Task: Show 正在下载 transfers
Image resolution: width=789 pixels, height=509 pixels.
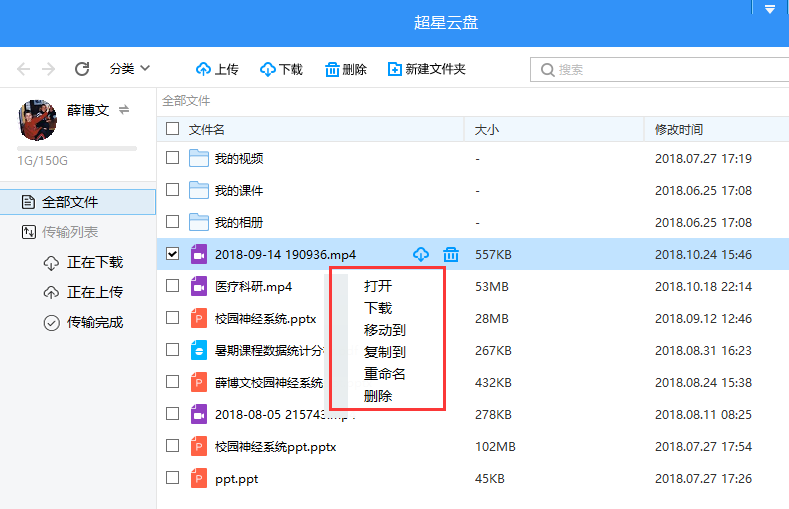Action: click(x=83, y=262)
